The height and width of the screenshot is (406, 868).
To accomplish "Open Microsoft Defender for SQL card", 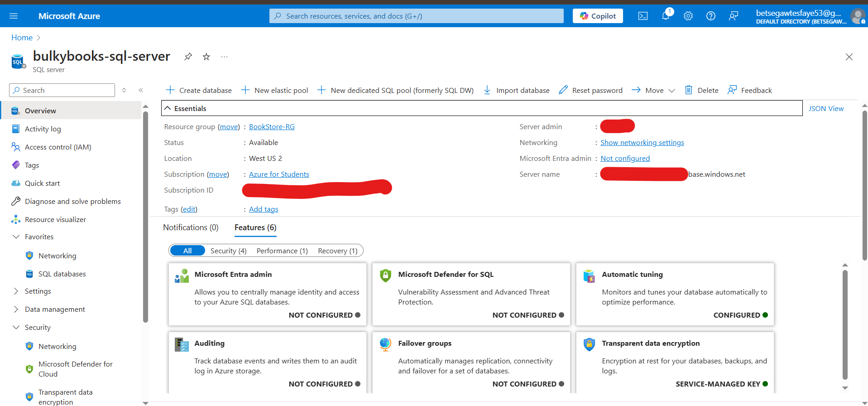I will click(x=471, y=295).
